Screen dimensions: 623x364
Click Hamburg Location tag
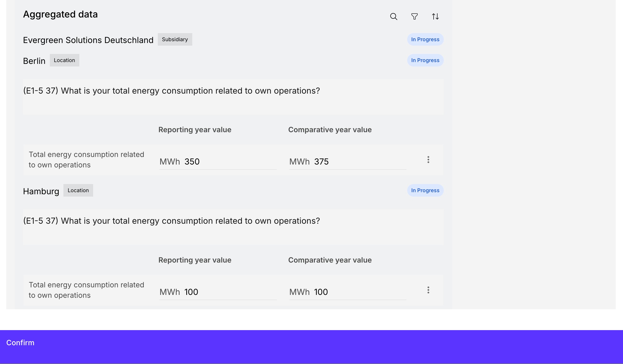pyautogui.click(x=78, y=190)
